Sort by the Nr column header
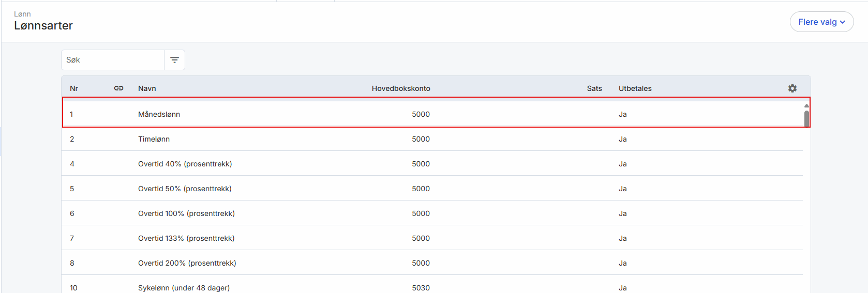Image resolution: width=868 pixels, height=293 pixels. point(74,88)
